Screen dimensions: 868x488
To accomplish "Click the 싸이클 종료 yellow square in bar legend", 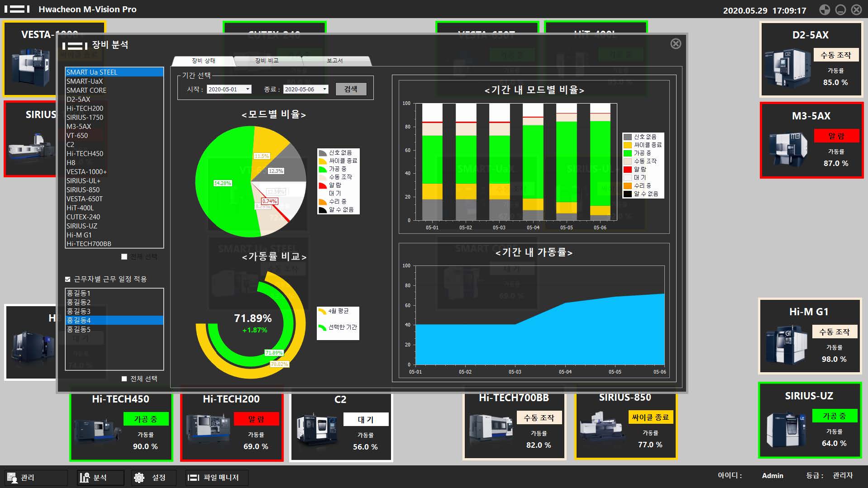I will [x=627, y=145].
